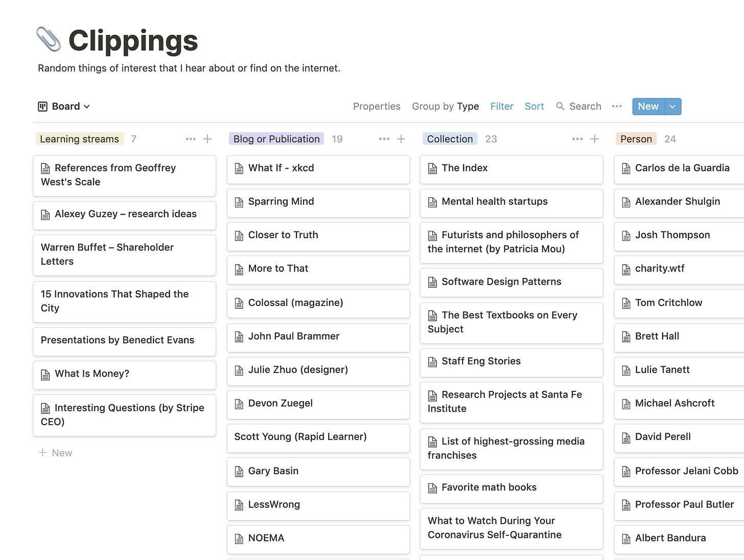Add card with Blog or Publication plus icon

401,139
